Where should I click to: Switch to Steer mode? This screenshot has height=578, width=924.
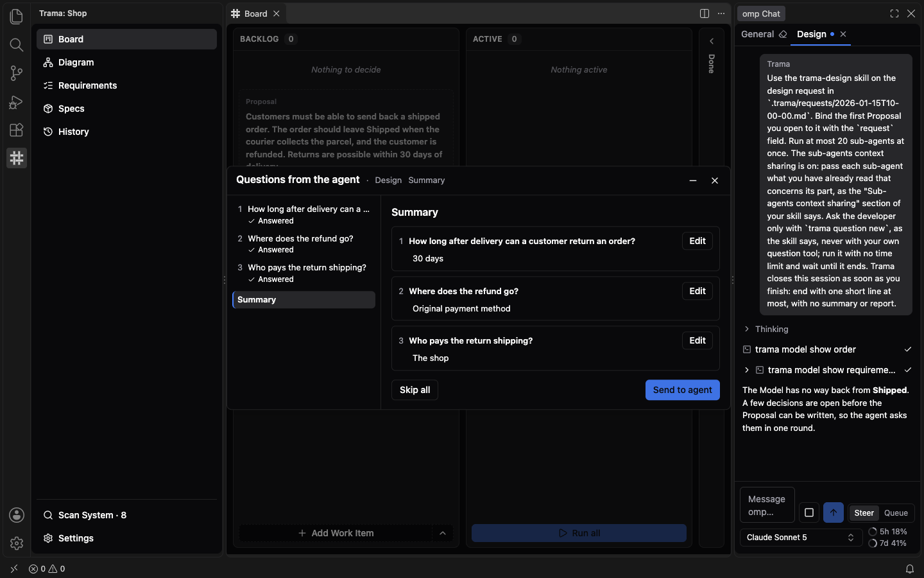point(864,512)
